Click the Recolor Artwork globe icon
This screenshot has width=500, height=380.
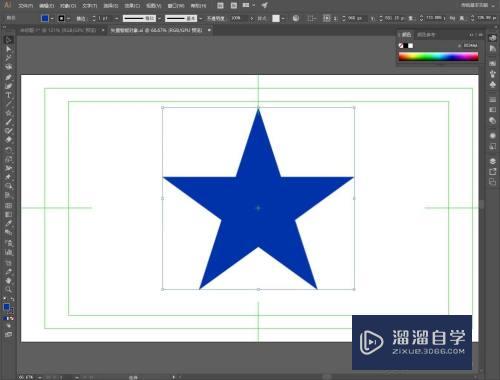coord(296,18)
